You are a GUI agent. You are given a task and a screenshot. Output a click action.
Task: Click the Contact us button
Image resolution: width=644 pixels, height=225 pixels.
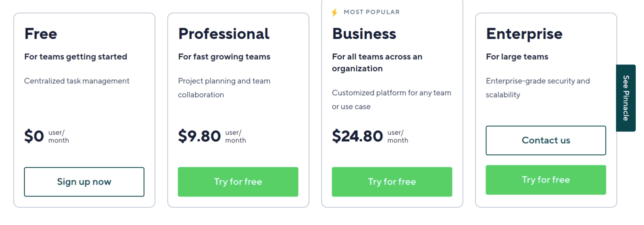[546, 140]
